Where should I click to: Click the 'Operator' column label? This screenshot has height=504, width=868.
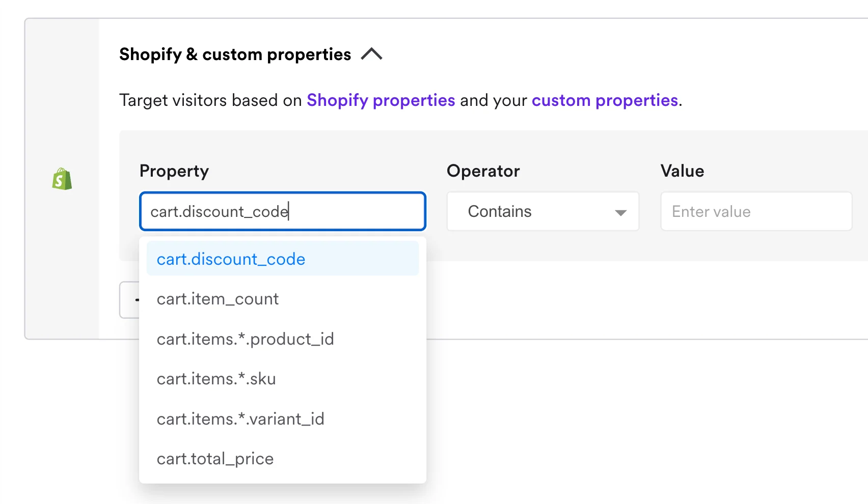tap(483, 171)
